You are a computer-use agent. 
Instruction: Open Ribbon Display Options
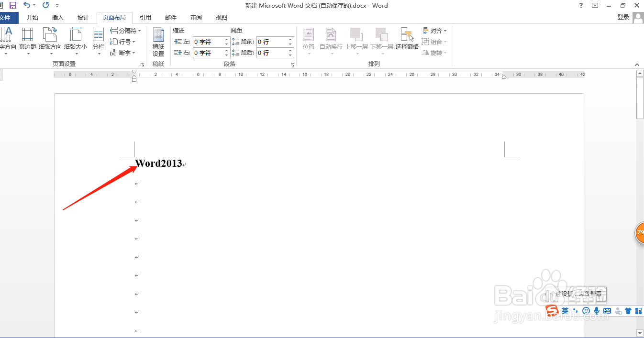point(595,5)
